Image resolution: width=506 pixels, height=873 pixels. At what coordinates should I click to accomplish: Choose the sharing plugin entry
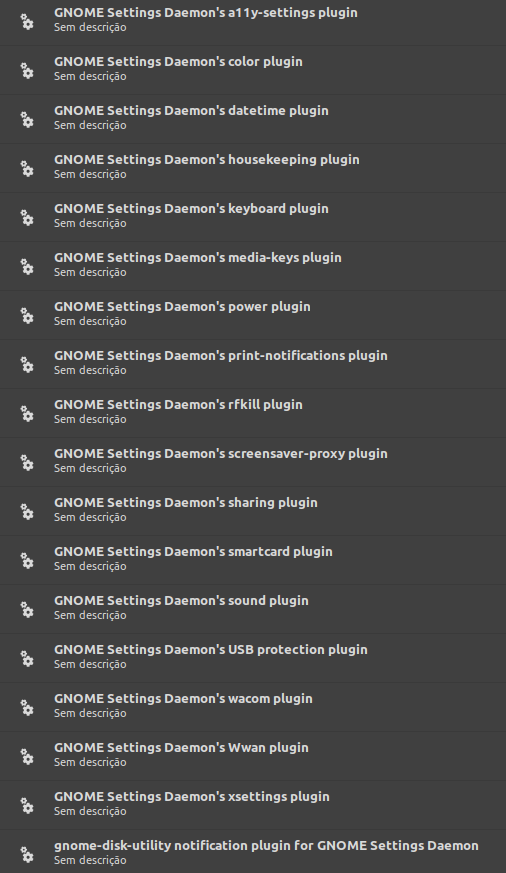pyautogui.click(x=253, y=511)
